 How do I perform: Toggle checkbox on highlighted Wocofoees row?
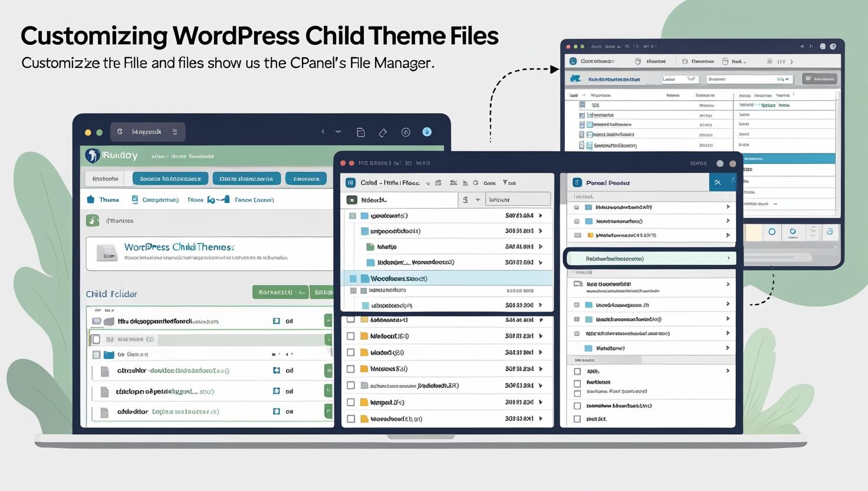point(353,279)
